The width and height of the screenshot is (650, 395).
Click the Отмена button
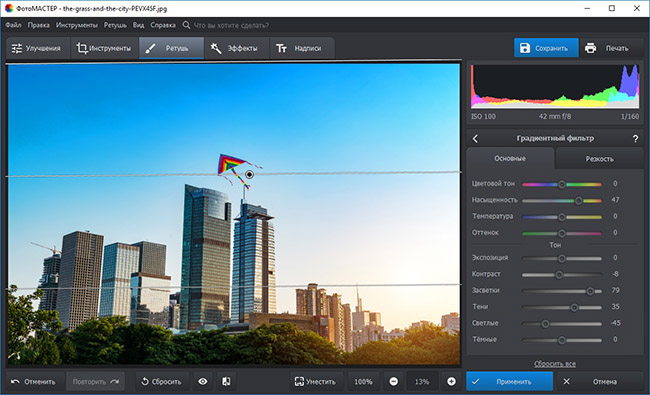[x=599, y=381]
